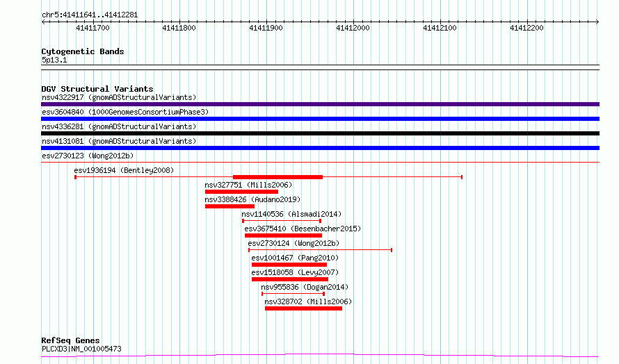This screenshot has height=364, width=619.
Task: Click the red esv1001467 variant bar
Action: click(x=289, y=265)
